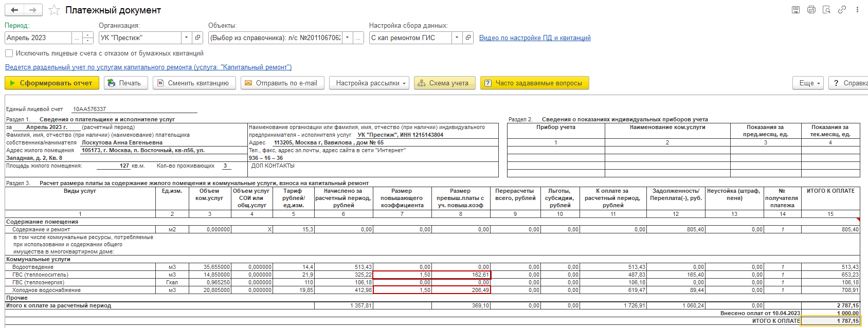
Task: Select the 1 357,81 total accrued cell
Action: [343, 305]
